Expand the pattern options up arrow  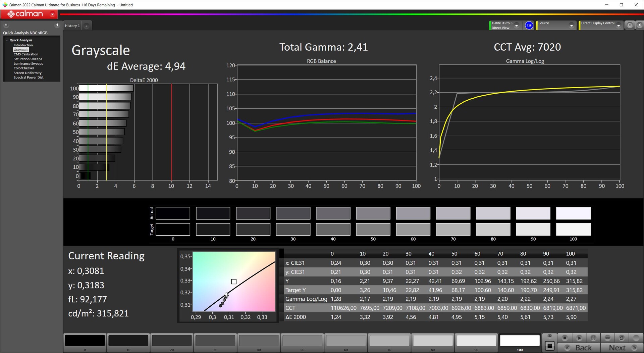[549, 336]
